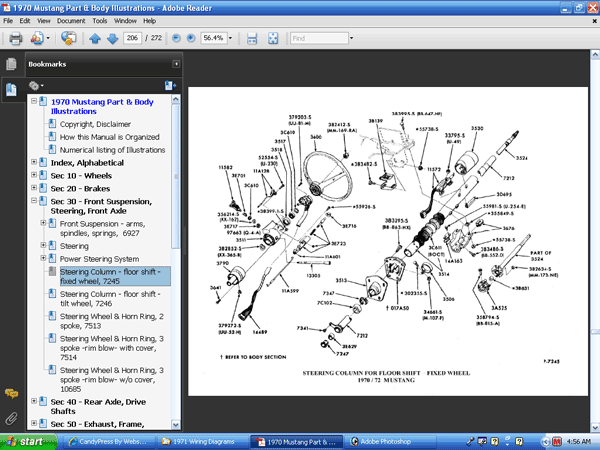Open the Find options dropdown arrow
The height and width of the screenshot is (450, 600).
[351, 38]
